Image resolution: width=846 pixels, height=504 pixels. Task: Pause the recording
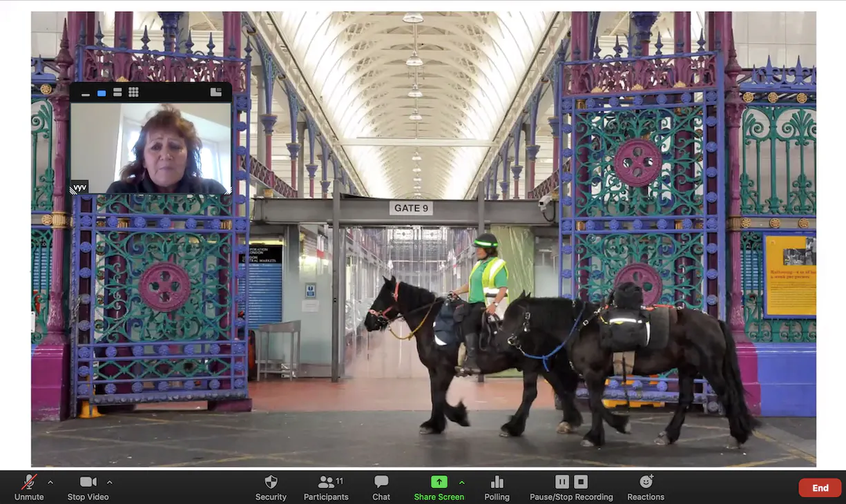pyautogui.click(x=562, y=482)
